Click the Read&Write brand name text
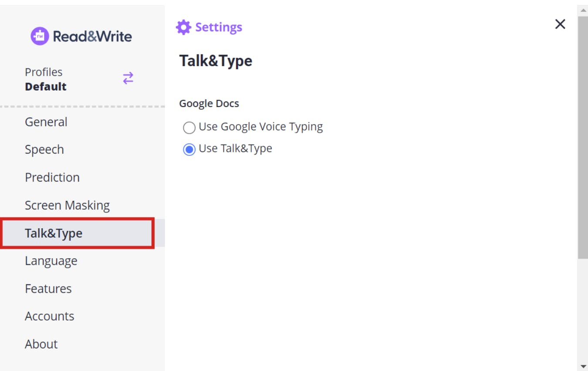The image size is (588, 371). coord(92,36)
